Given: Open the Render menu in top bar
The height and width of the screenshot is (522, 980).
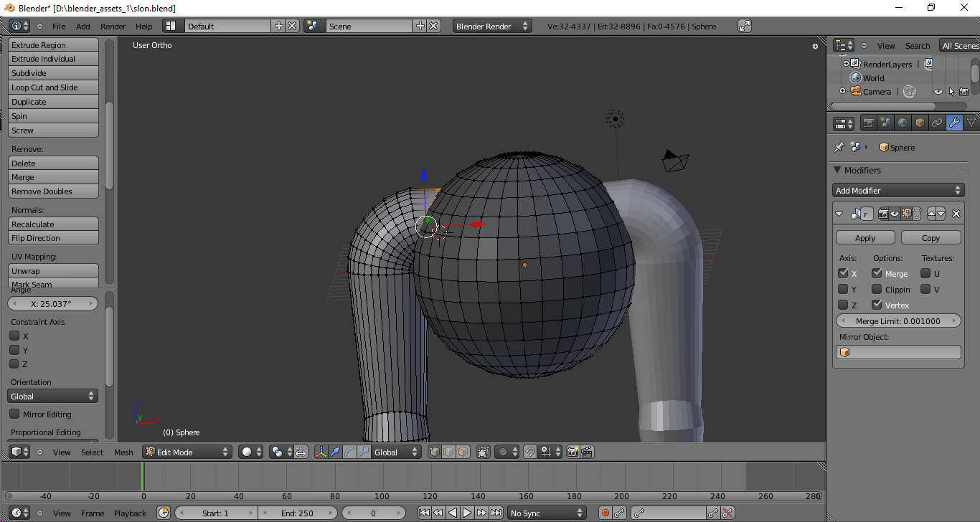Looking at the screenshot, I should [x=113, y=27].
